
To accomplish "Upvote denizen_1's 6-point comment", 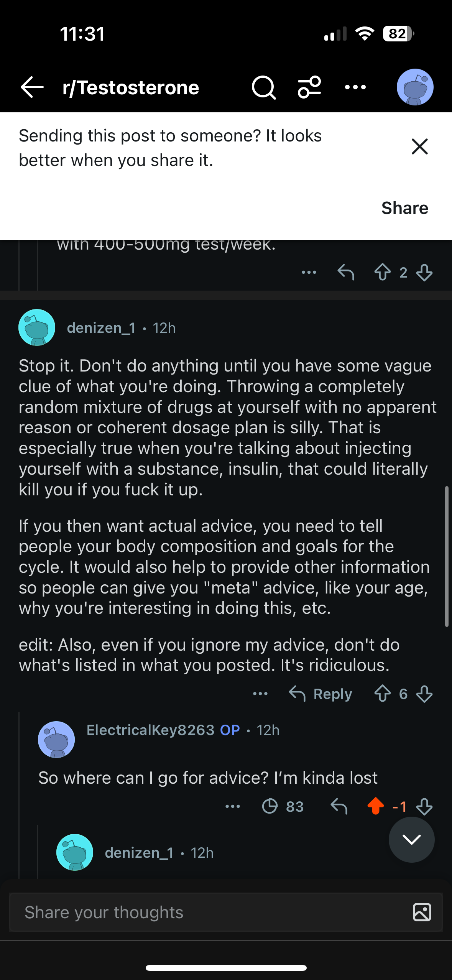I will [x=382, y=694].
